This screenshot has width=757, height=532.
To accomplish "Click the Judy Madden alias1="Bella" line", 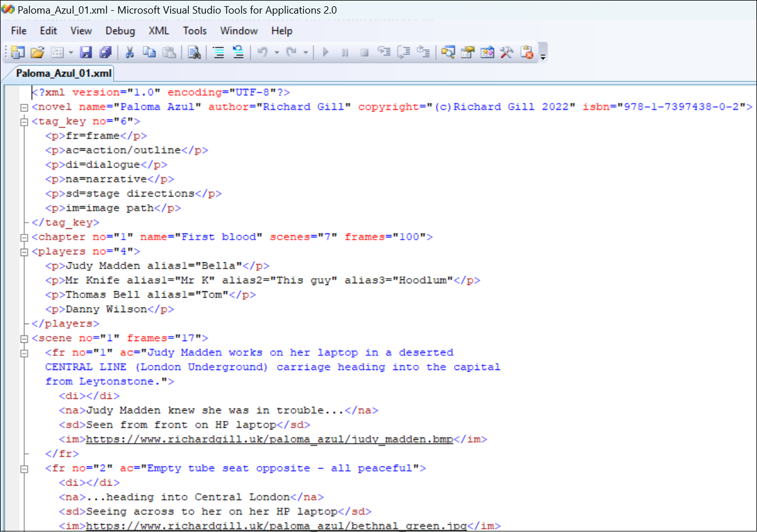I will point(158,266).
